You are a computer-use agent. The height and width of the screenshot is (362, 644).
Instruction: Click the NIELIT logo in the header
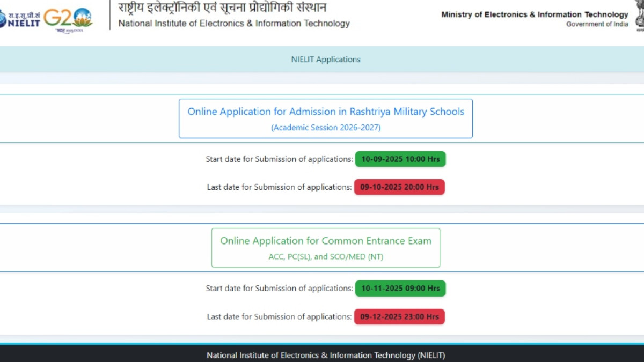click(x=20, y=18)
